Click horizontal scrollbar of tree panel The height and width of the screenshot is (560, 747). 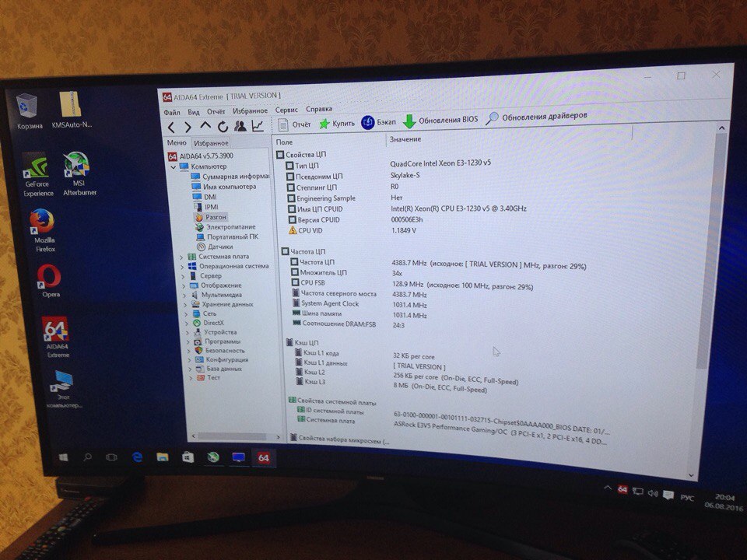(x=232, y=436)
